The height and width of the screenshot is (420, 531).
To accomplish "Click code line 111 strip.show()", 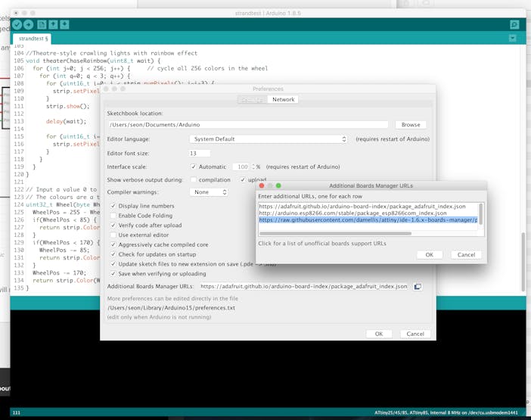I will point(68,106).
